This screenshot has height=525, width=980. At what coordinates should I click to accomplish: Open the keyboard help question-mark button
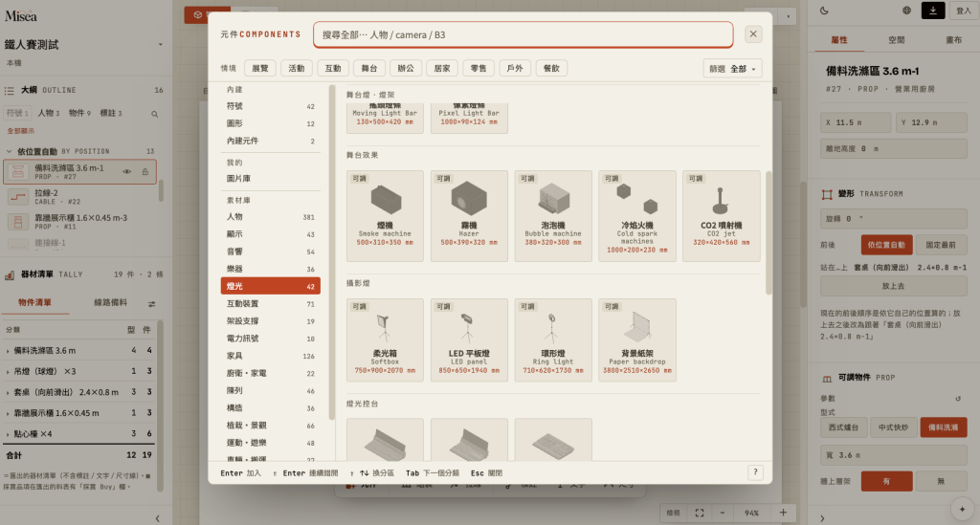click(x=755, y=472)
